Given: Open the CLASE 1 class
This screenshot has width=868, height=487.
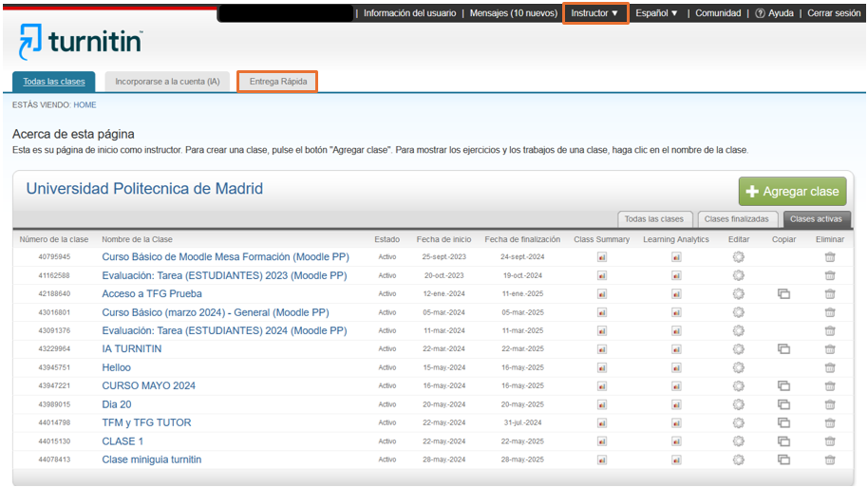Looking at the screenshot, I should 123,441.
